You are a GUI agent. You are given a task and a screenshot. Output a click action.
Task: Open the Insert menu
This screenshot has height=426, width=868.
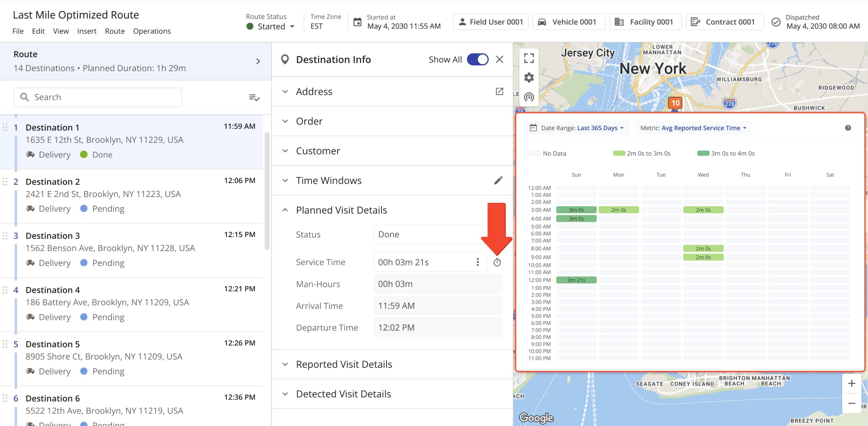point(86,31)
